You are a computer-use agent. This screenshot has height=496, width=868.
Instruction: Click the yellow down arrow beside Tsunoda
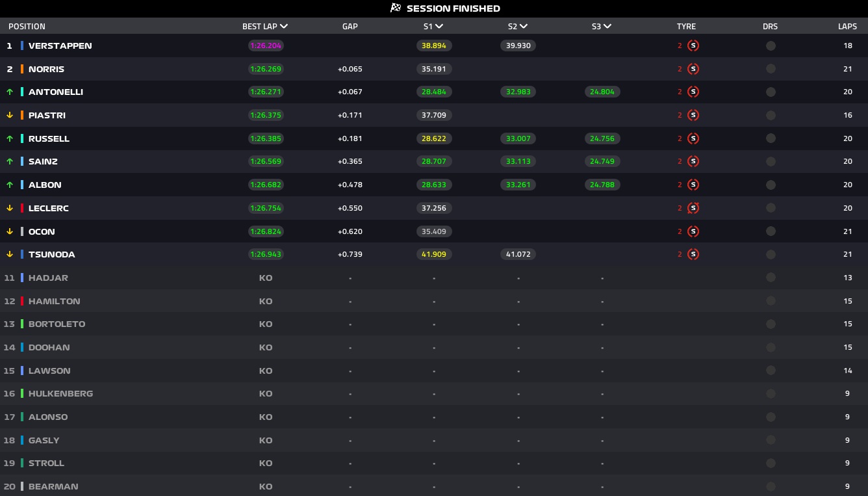(10, 254)
